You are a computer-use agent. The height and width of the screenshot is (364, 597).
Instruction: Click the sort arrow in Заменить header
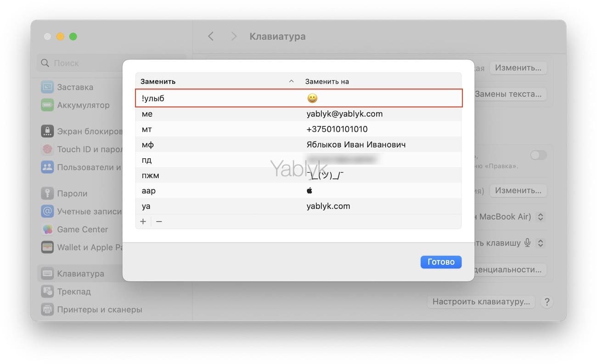(291, 81)
